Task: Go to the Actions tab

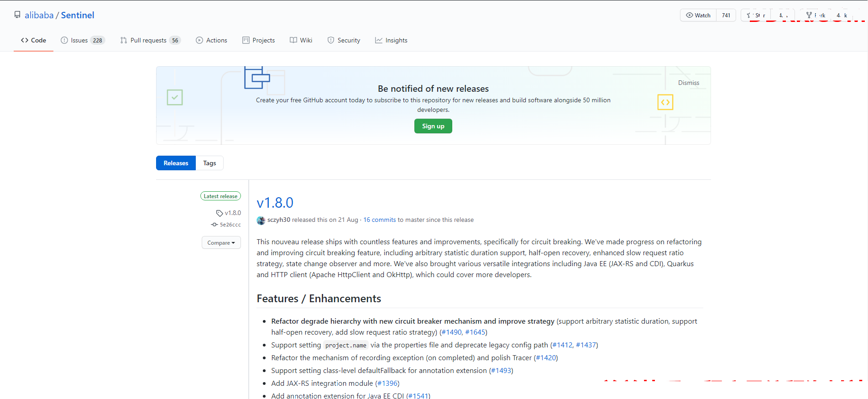Action: [211, 40]
